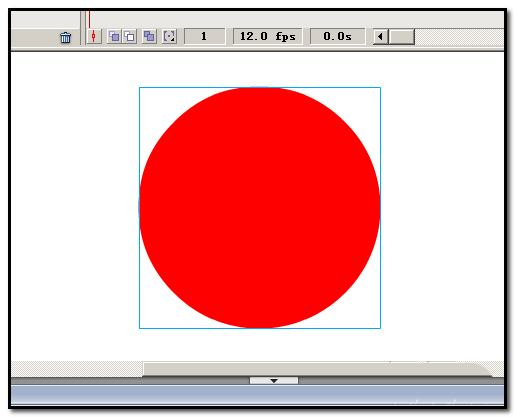Screen dimensions: 515x417
Task: Select the red circle on stage
Action: pyautogui.click(x=260, y=208)
